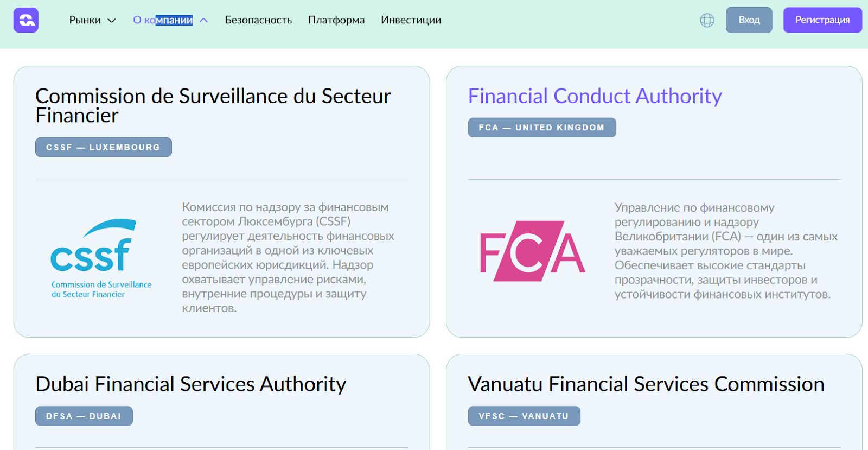Open the О компании menu
868x450 pixels.
pos(163,20)
